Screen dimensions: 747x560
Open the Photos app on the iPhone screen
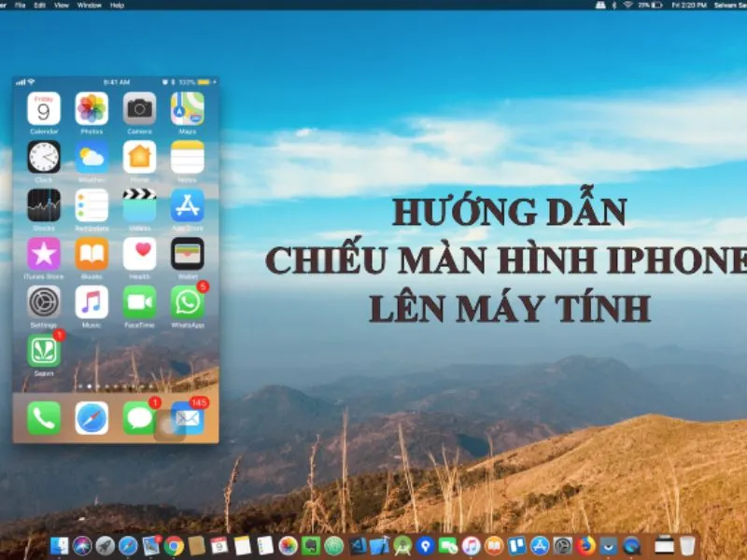[92, 109]
